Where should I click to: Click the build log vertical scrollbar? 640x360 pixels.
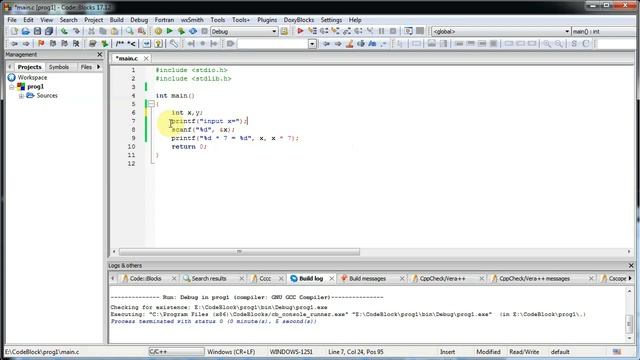[x=629, y=323]
